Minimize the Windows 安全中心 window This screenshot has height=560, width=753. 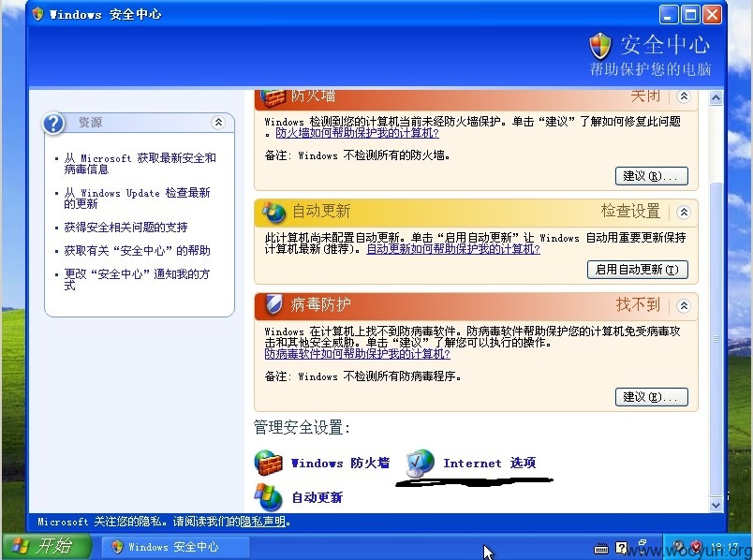(669, 14)
